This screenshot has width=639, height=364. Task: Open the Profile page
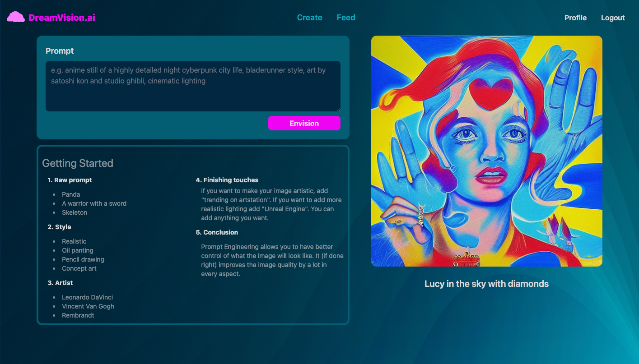pos(575,18)
